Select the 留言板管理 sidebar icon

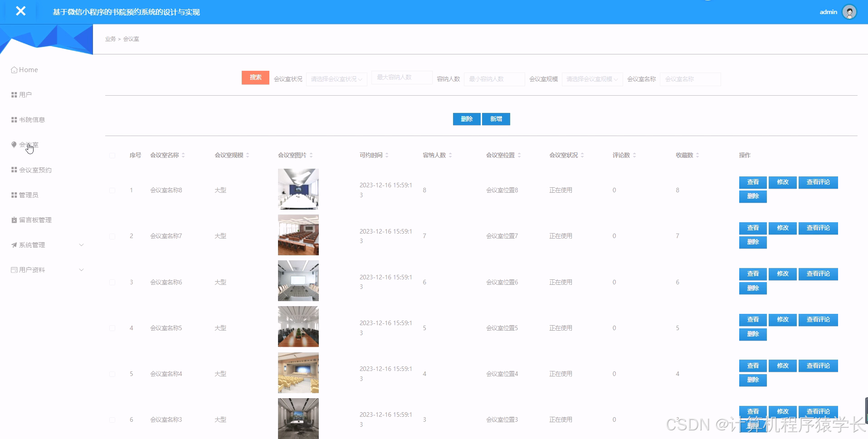pyautogui.click(x=13, y=220)
